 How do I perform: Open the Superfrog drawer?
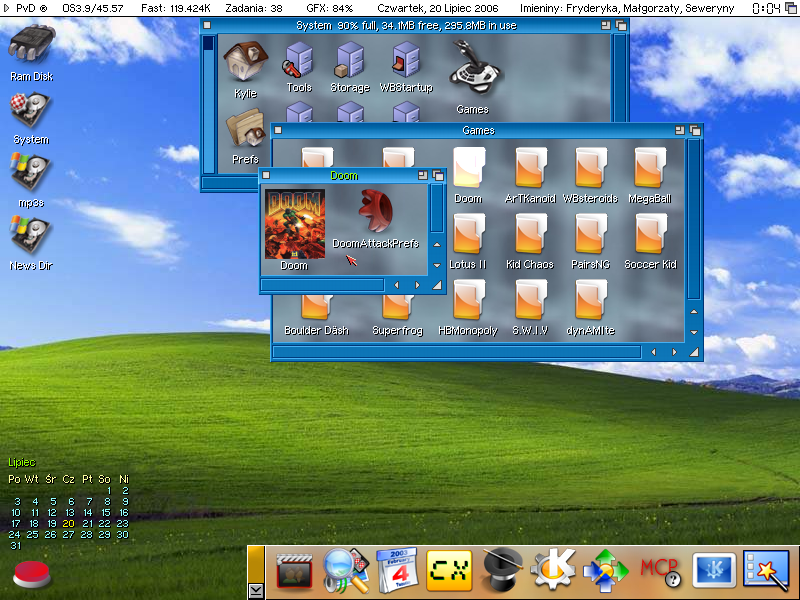tap(397, 308)
